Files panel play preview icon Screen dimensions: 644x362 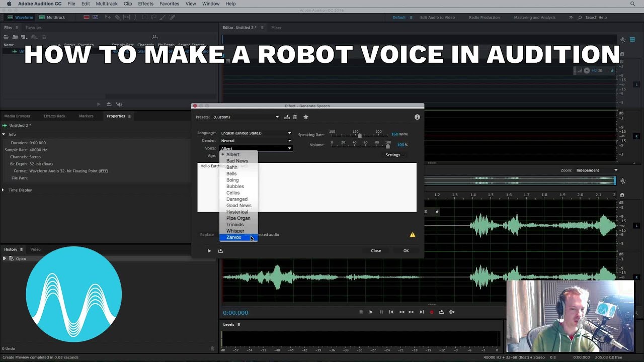click(x=99, y=104)
